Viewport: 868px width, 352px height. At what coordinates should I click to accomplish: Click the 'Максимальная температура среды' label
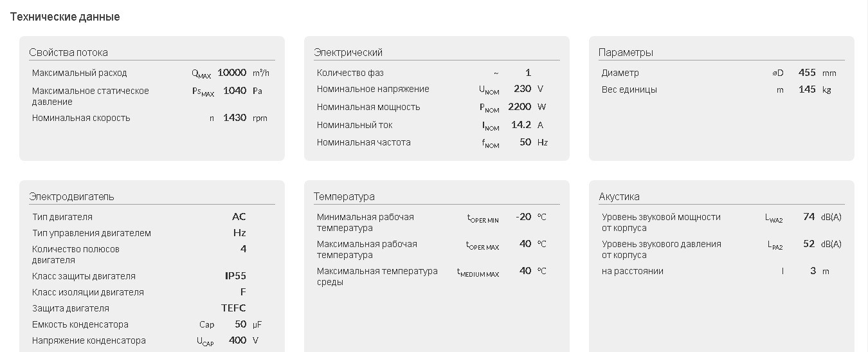pos(377,277)
